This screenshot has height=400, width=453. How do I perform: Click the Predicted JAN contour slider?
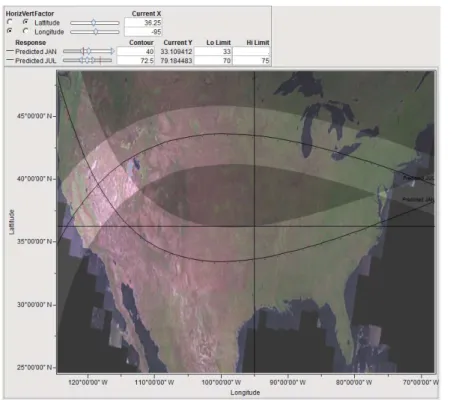click(89, 51)
